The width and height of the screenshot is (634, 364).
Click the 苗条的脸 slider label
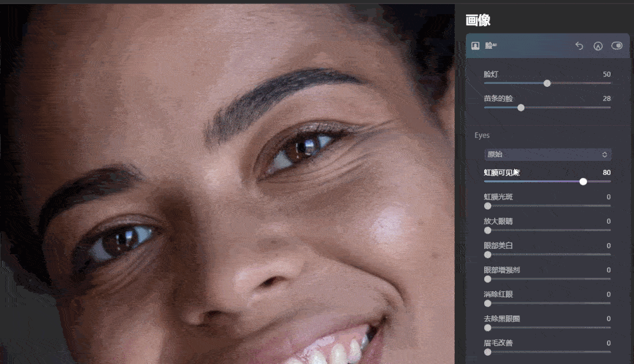pyautogui.click(x=498, y=99)
